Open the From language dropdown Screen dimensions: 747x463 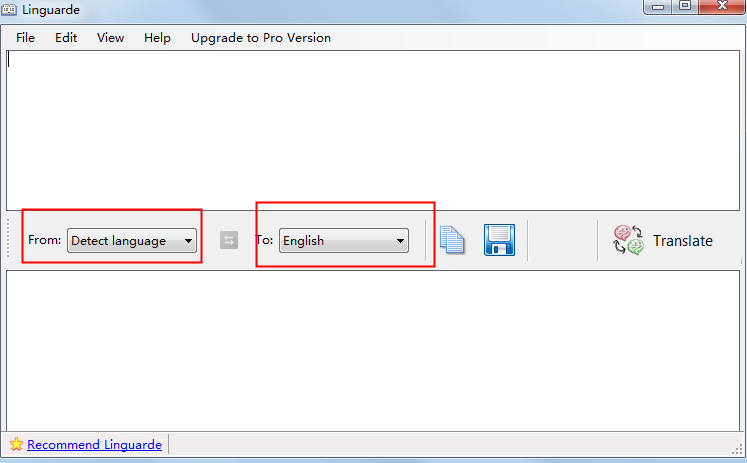tap(132, 241)
